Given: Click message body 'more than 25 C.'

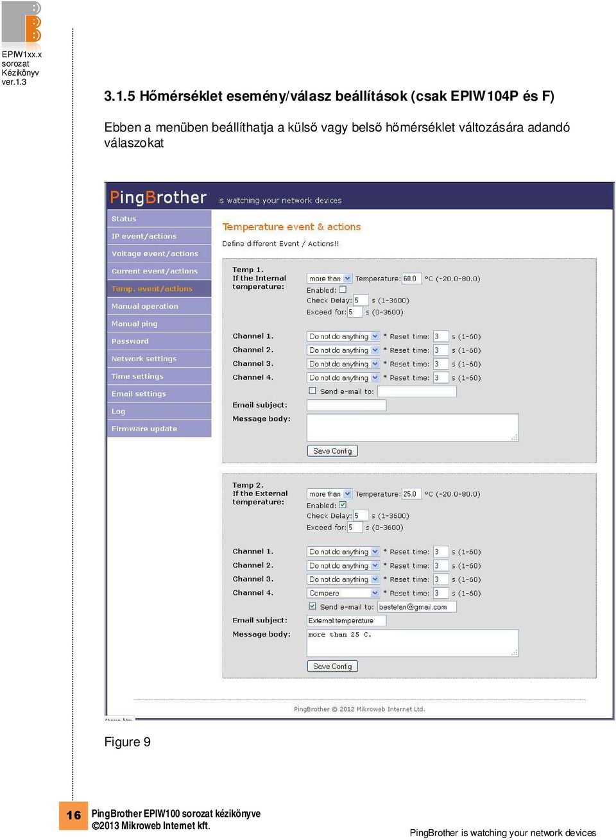Looking at the screenshot, I should pos(413,643).
